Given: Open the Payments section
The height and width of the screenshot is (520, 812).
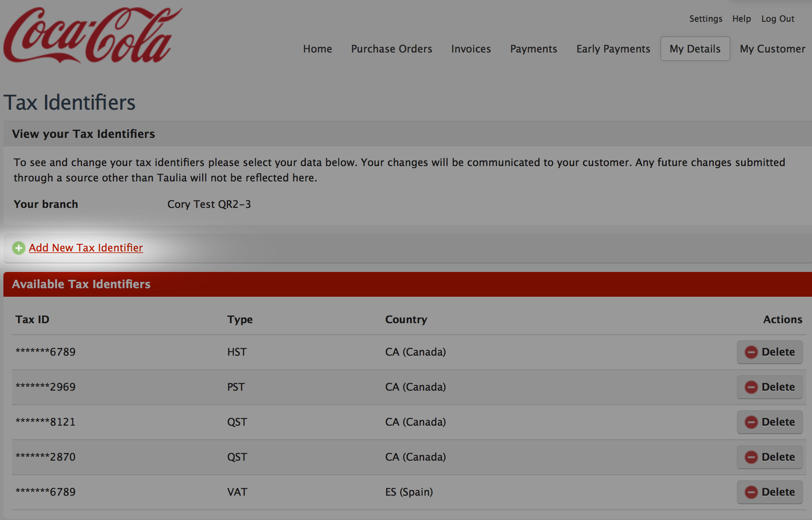Looking at the screenshot, I should click(x=534, y=49).
